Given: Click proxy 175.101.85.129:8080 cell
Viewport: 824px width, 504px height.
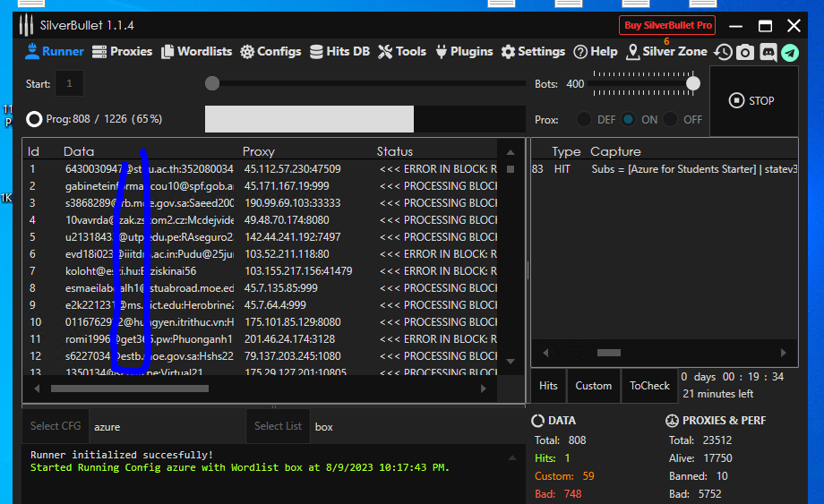Looking at the screenshot, I should click(x=292, y=322).
